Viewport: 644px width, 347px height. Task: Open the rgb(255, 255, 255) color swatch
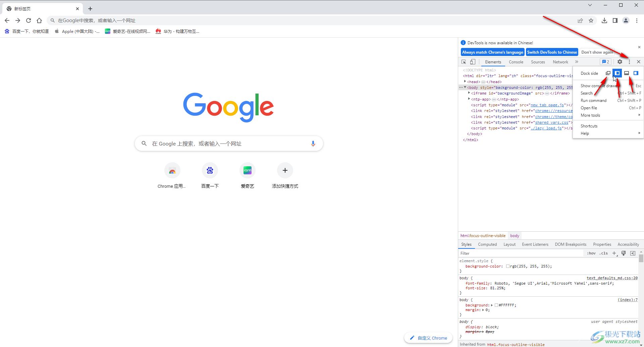click(x=508, y=266)
